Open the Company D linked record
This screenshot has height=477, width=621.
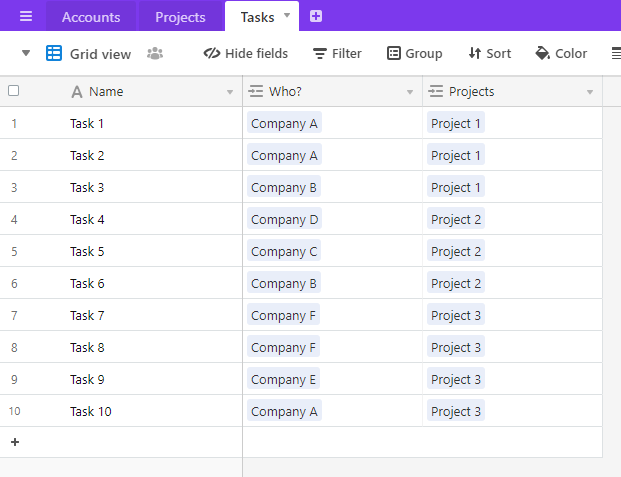tap(284, 219)
